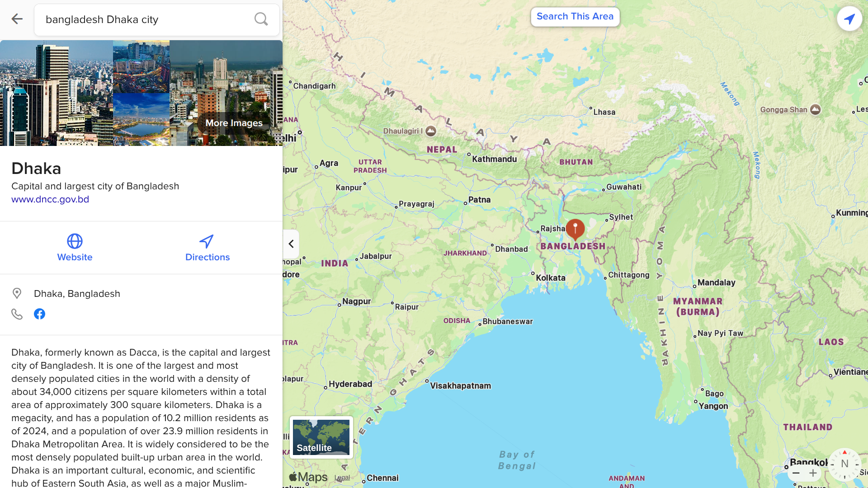Click the phone icon in details
This screenshot has width=868, height=488.
(x=17, y=314)
